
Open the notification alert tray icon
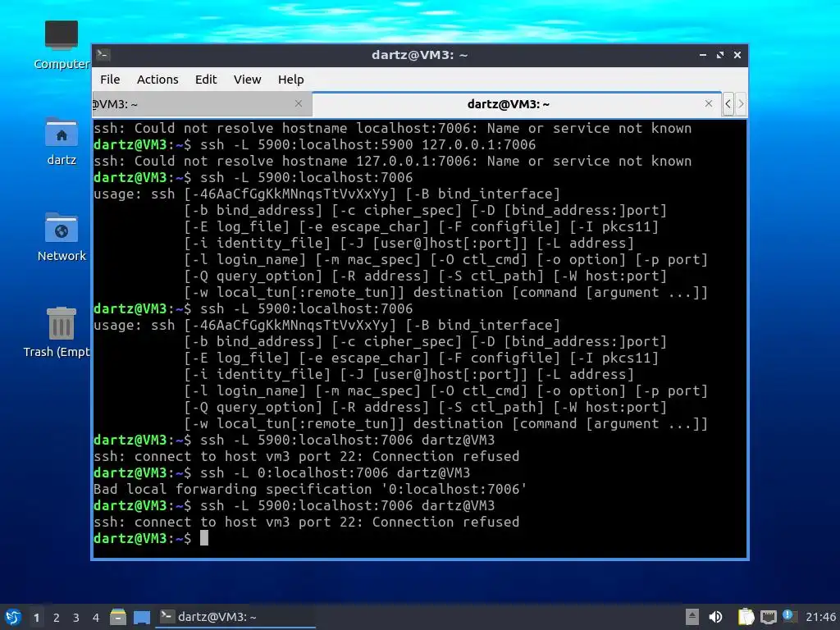tap(789, 616)
